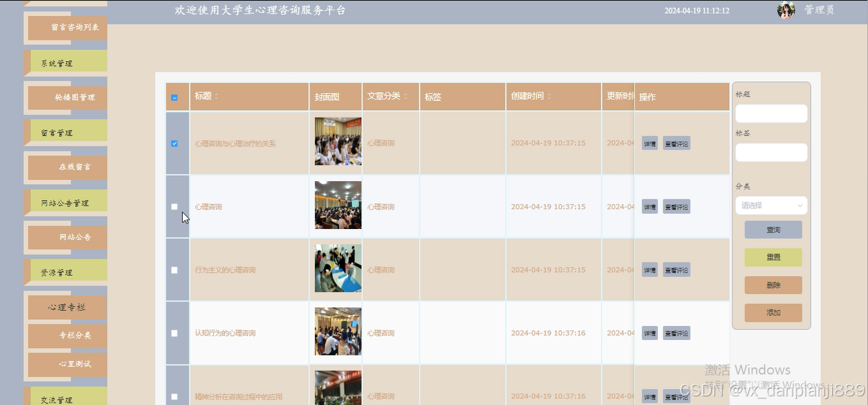This screenshot has width=868, height=405.
Task: Select the 行为主义的心理咨询 row checkbox
Action: click(174, 270)
